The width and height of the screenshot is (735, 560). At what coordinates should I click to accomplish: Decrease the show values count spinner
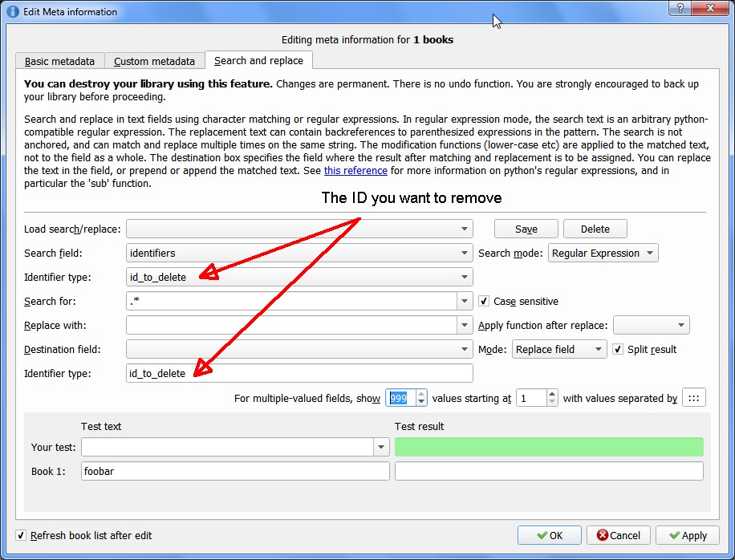point(421,402)
